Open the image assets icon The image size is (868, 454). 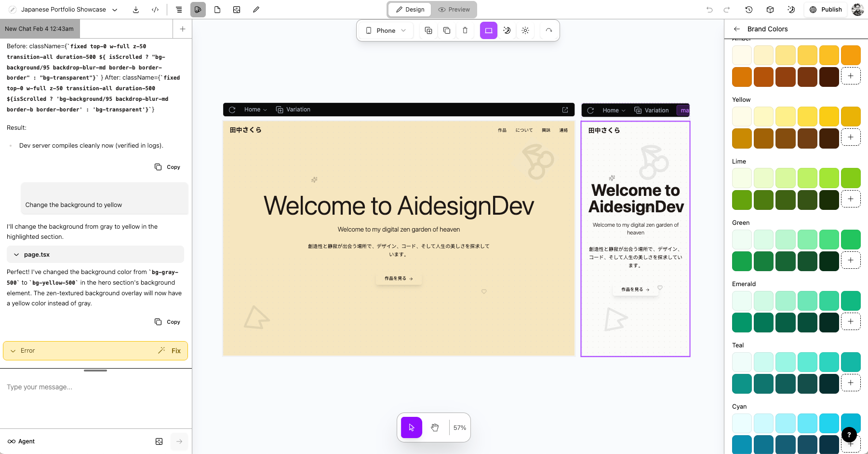coord(237,9)
